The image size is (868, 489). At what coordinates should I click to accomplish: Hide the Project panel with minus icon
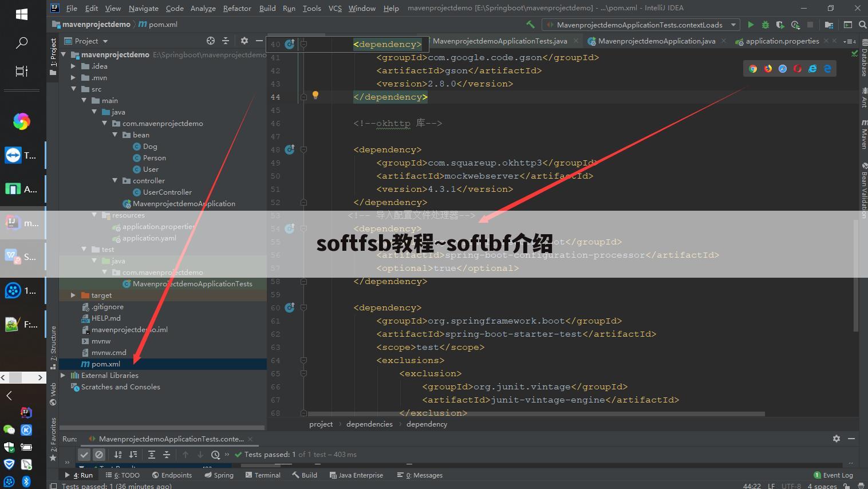click(x=259, y=41)
